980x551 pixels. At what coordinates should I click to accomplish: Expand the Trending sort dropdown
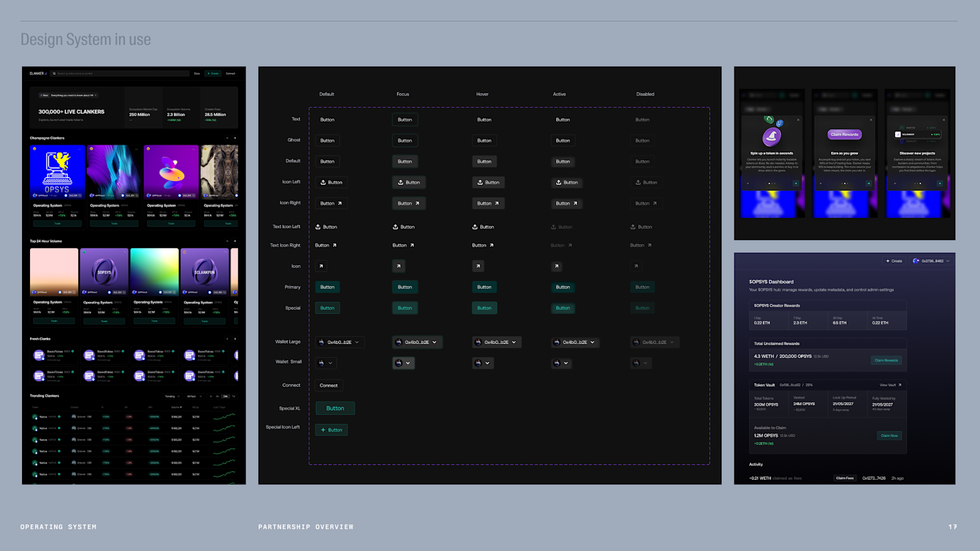click(171, 396)
